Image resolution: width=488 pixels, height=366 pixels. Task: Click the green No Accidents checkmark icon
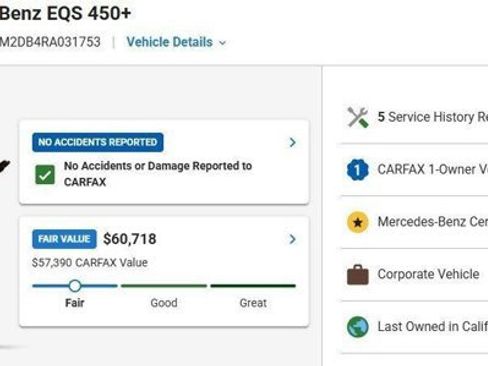(45, 175)
